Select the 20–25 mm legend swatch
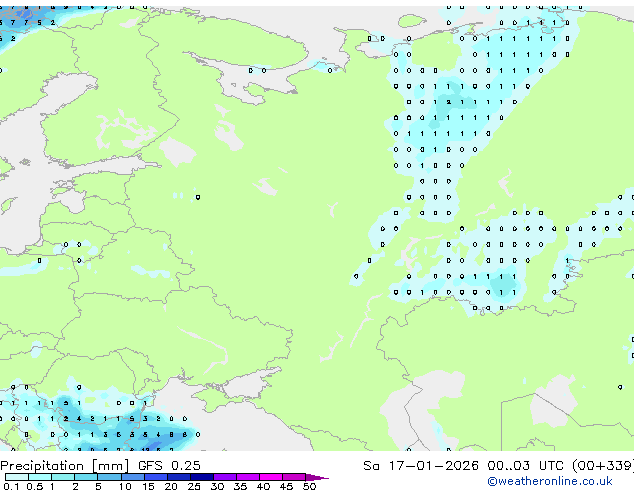 (179, 477)
